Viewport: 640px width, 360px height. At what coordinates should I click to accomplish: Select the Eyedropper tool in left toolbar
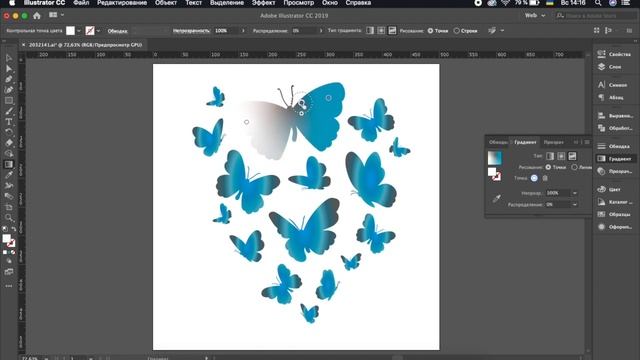point(9,175)
